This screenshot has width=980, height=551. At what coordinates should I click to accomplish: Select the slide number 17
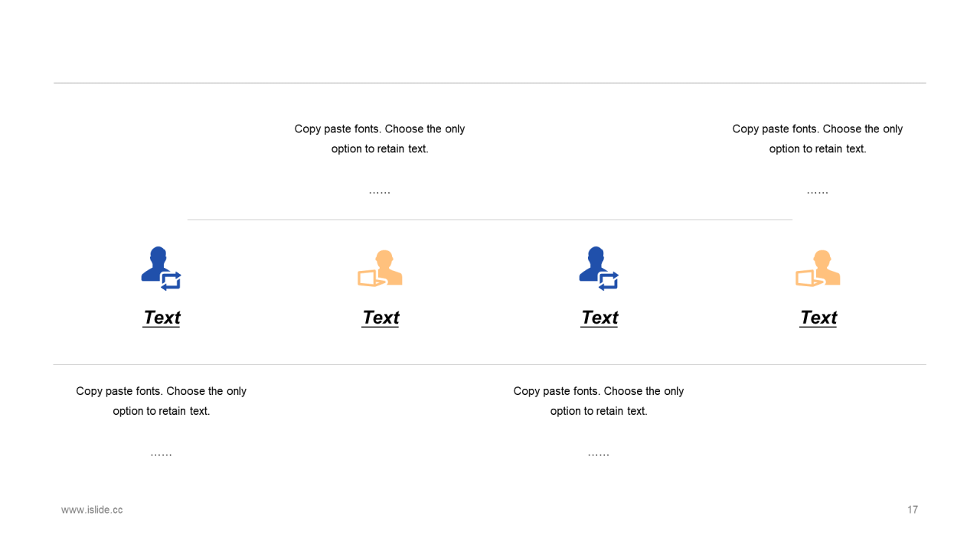(x=913, y=510)
